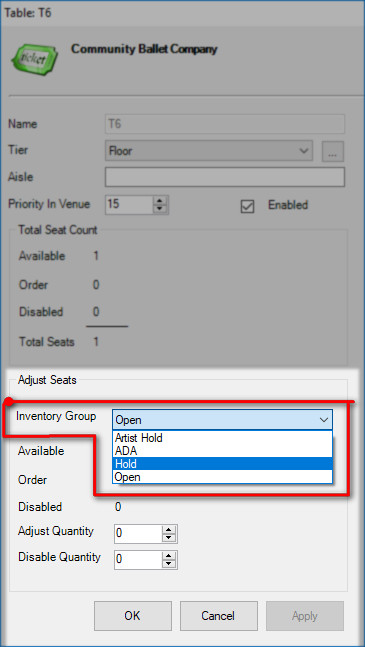This screenshot has height=647, width=365.
Task: Click the Name field containing T6
Action: point(225,124)
